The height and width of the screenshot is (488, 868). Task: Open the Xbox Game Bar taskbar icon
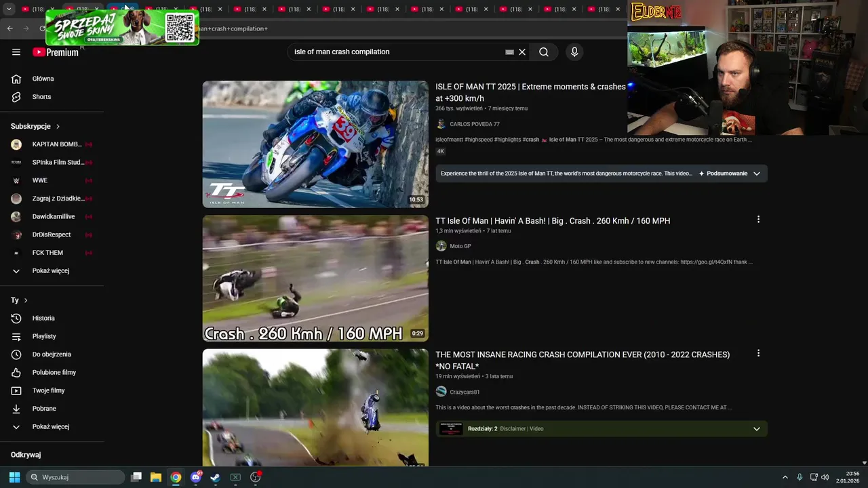coord(235,477)
